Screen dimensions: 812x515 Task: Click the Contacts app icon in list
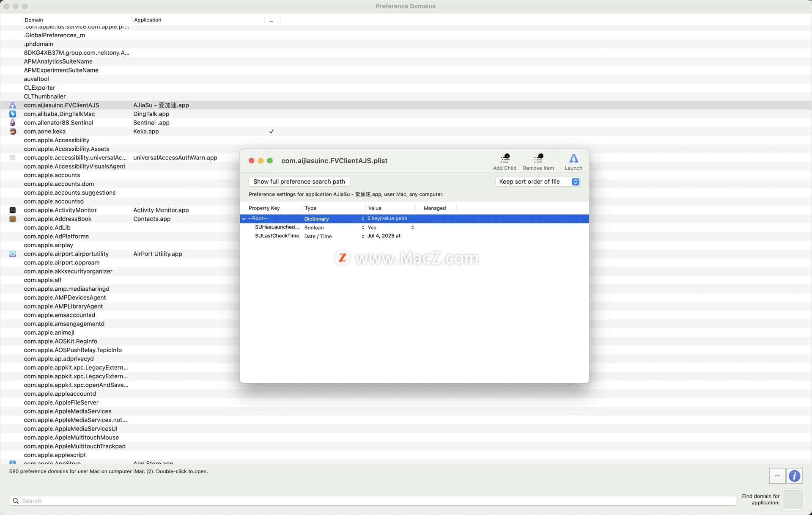coord(13,219)
